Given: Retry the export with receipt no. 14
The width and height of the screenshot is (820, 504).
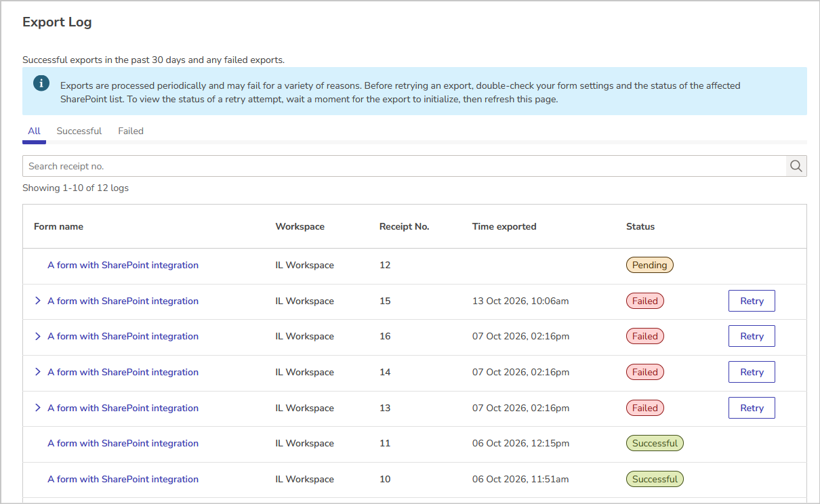Looking at the screenshot, I should point(752,372).
